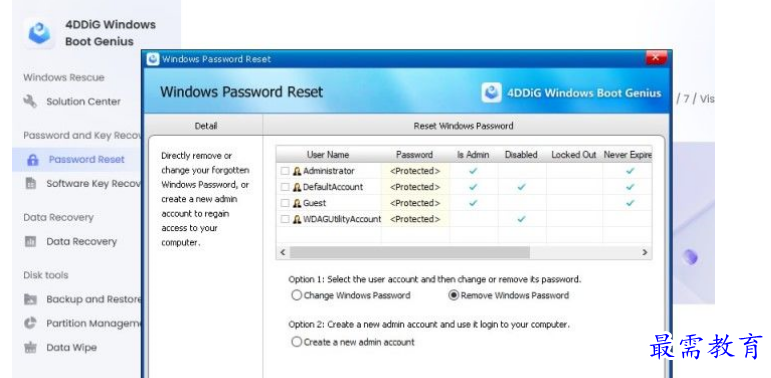Choose Remove Windows Password radio option
Image resolution: width=771 pixels, height=378 pixels.
[x=454, y=295]
